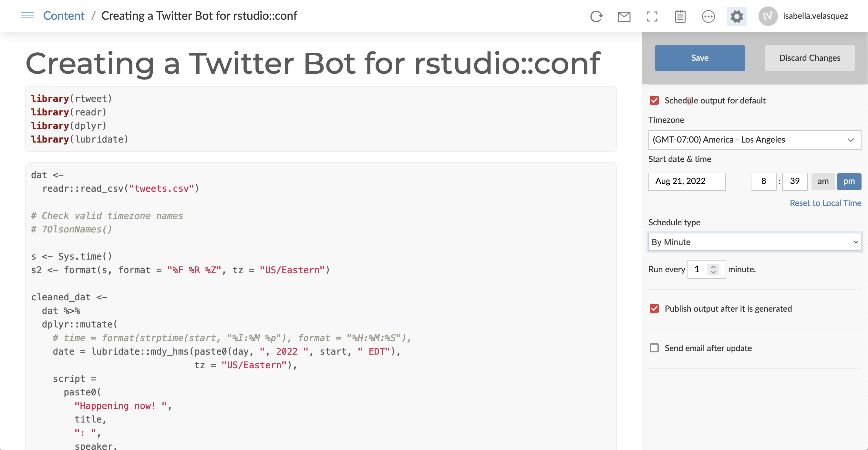Click Reset to Local Time link
Screen dimensions: 868x450
pyautogui.click(x=826, y=203)
